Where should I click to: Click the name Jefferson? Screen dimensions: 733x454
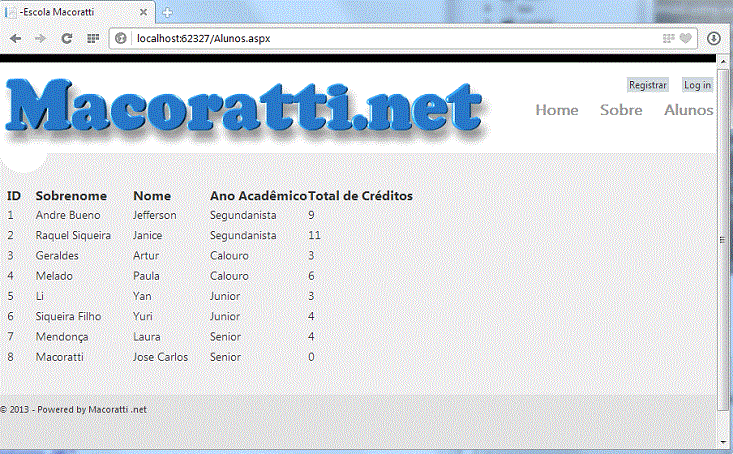coord(155,215)
